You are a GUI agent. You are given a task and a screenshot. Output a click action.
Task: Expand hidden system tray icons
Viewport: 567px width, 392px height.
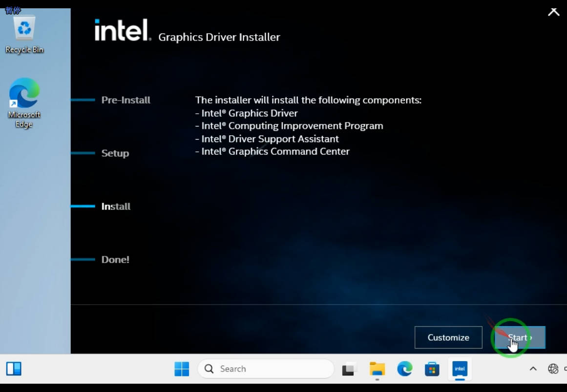pyautogui.click(x=533, y=369)
